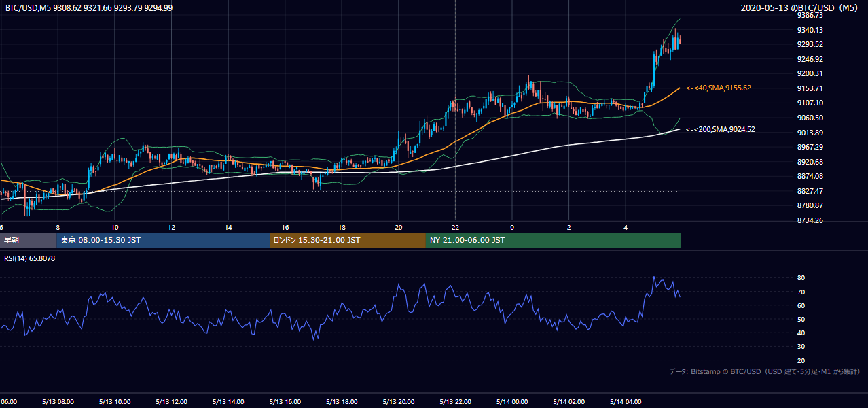
Task: Click the 5/13 14:00 time label
Action: (228, 402)
